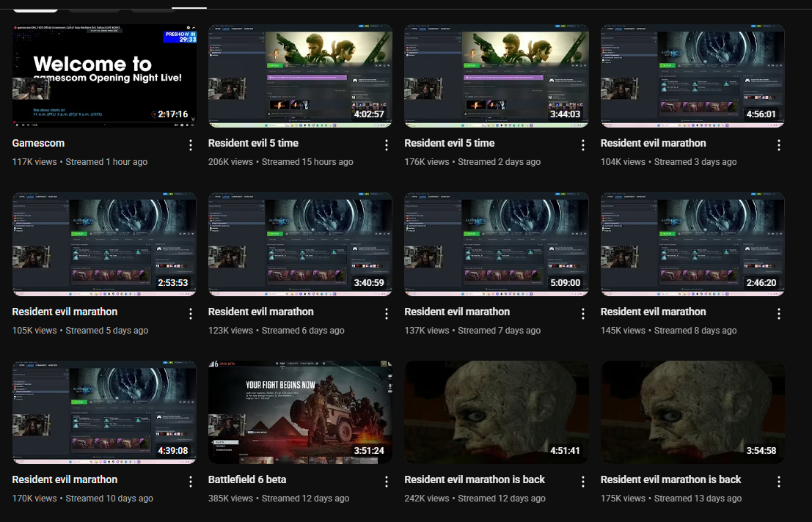Open options for marathon is back 3:54:58 video
Viewport: 812px width, 522px height.
tap(779, 482)
